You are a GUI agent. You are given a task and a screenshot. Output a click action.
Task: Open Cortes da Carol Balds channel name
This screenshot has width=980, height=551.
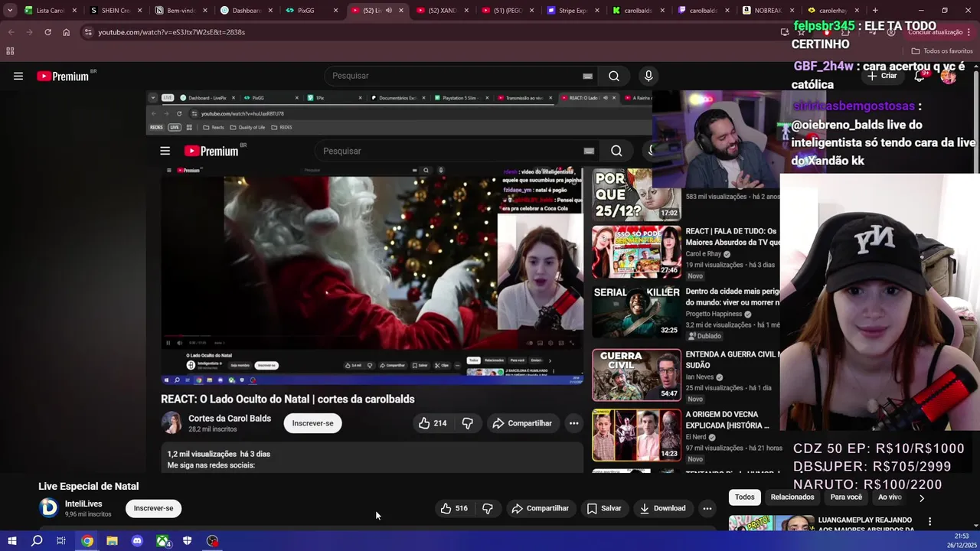point(230,419)
